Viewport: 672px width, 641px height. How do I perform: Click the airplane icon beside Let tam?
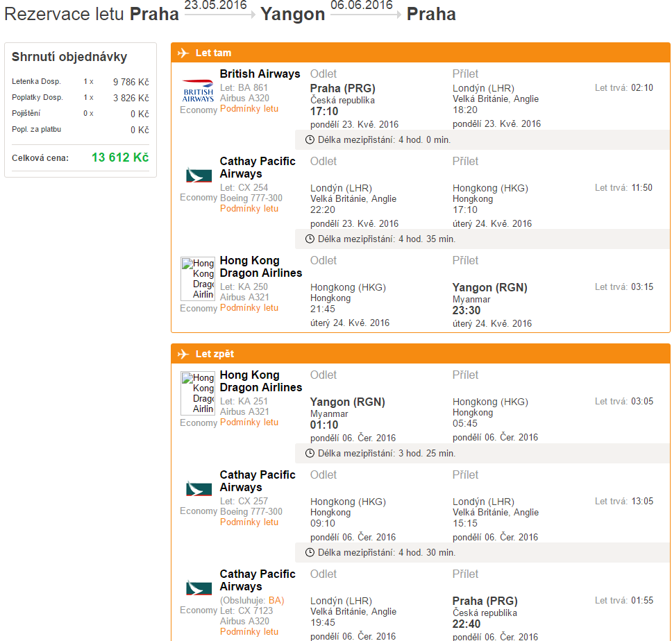click(183, 53)
